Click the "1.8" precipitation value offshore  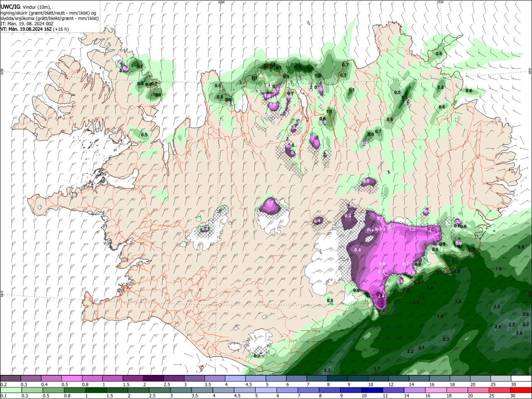tap(440, 316)
